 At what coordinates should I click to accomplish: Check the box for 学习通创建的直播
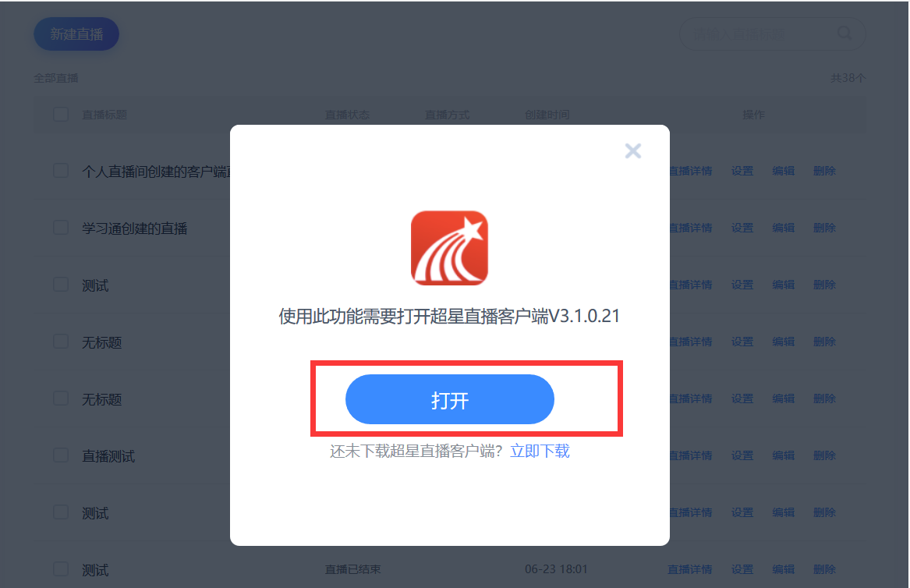(61, 228)
